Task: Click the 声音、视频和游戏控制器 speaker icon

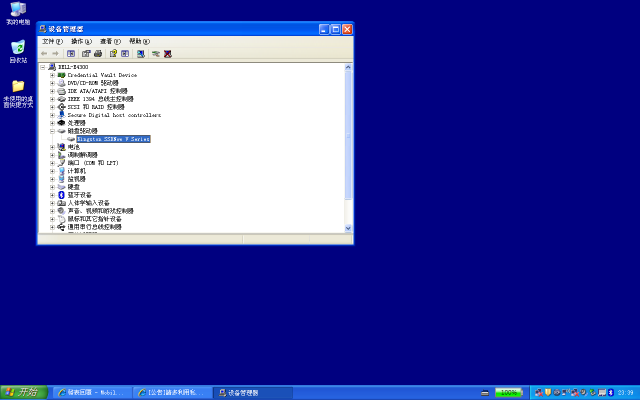Action: click(61, 211)
